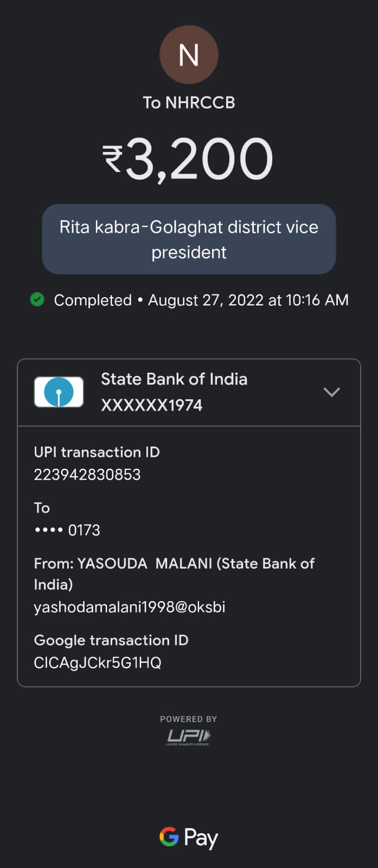Tap the Rita kabra note bubble

click(189, 239)
